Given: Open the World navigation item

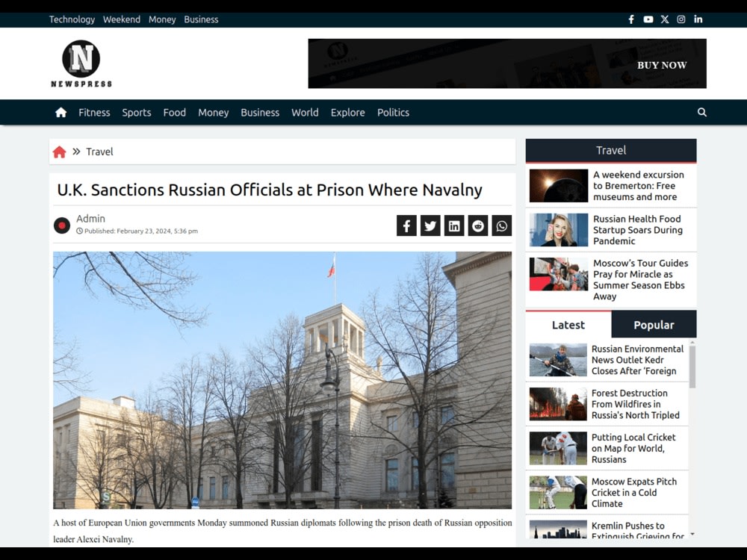Looking at the screenshot, I should pos(305,113).
